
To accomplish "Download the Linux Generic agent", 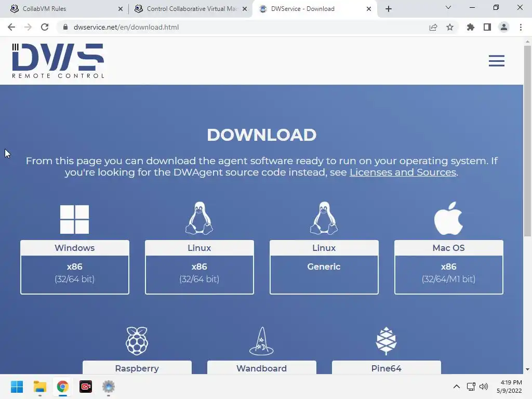I will 324,267.
